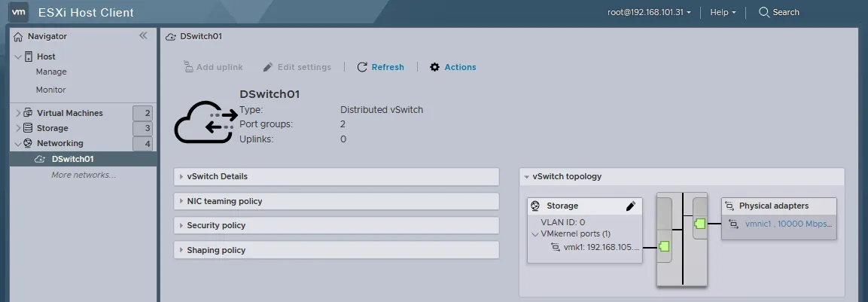Click the Storage count badge 3
Image resolution: width=868 pixels, height=302 pixels.
(x=143, y=128)
